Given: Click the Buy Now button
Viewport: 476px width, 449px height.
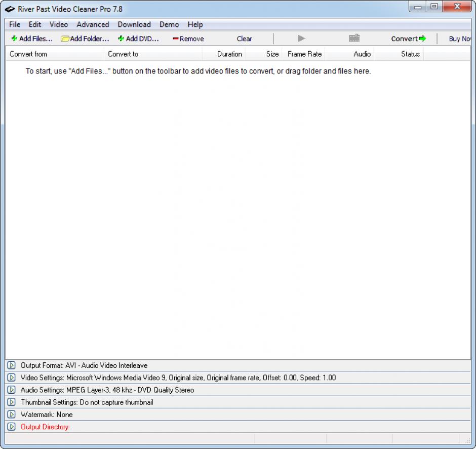Looking at the screenshot, I should (460, 39).
